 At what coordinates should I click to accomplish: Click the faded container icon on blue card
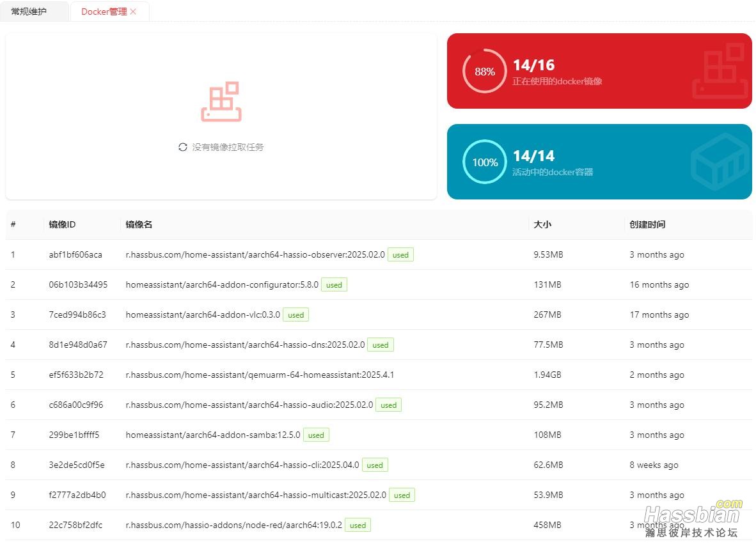720,162
